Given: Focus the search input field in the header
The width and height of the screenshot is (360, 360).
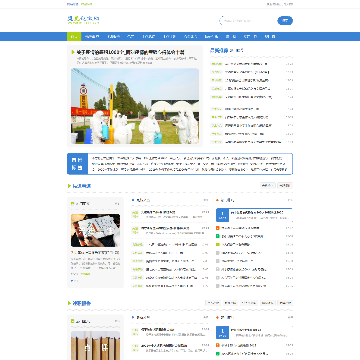Looking at the screenshot, I should pos(247,21).
